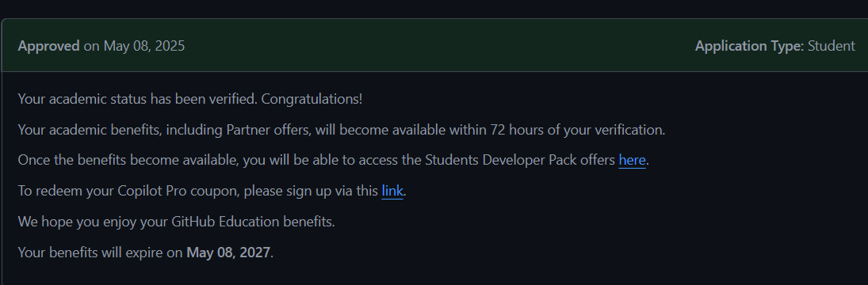Click 'Your benefits will expire on' text
The height and width of the screenshot is (285, 868).
(100, 253)
